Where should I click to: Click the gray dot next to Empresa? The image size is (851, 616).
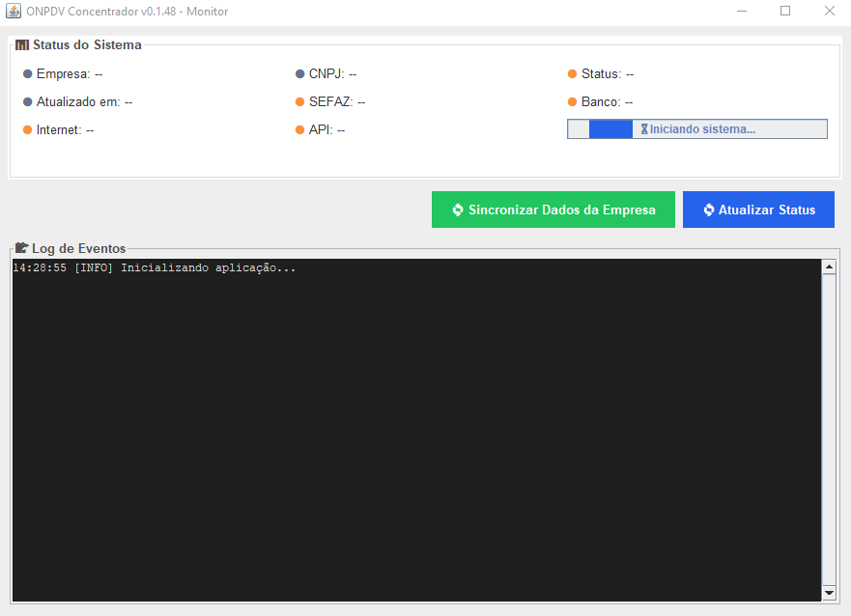pos(28,74)
